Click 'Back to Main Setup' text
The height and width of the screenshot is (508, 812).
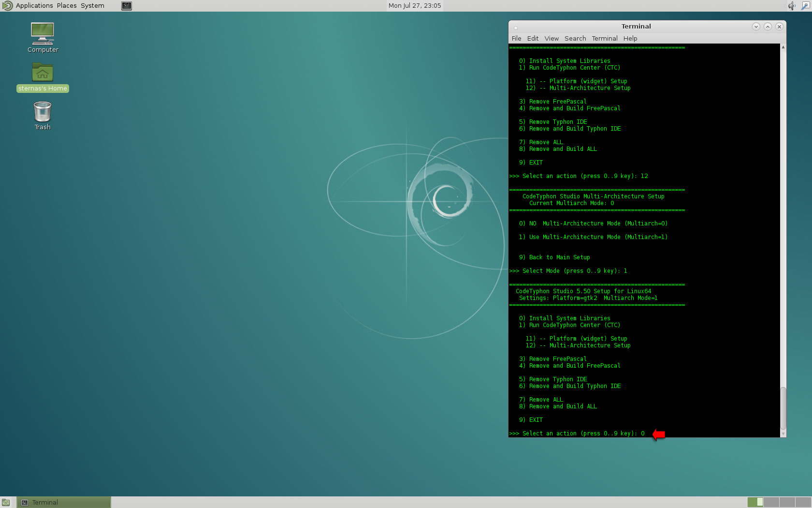560,257
